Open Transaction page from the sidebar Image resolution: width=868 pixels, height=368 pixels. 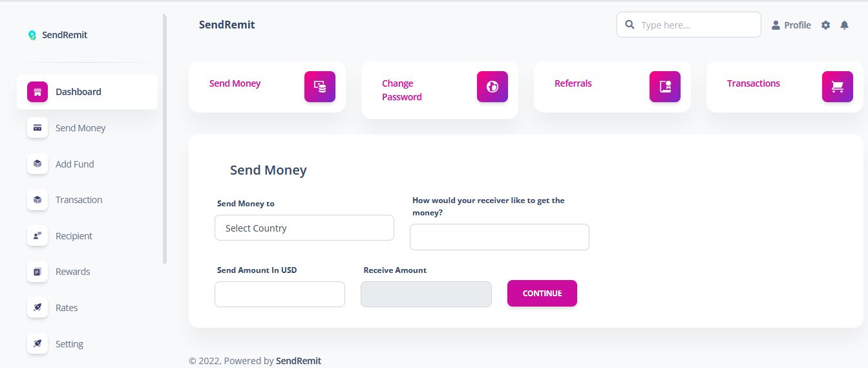[79, 200]
